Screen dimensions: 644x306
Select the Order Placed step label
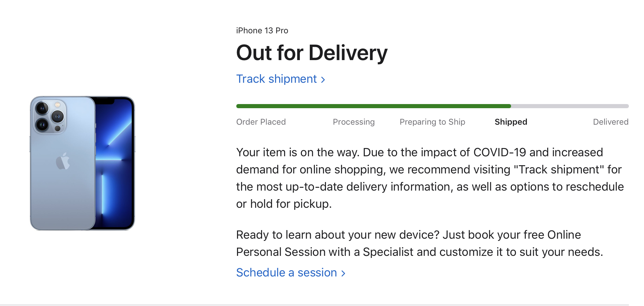(261, 122)
